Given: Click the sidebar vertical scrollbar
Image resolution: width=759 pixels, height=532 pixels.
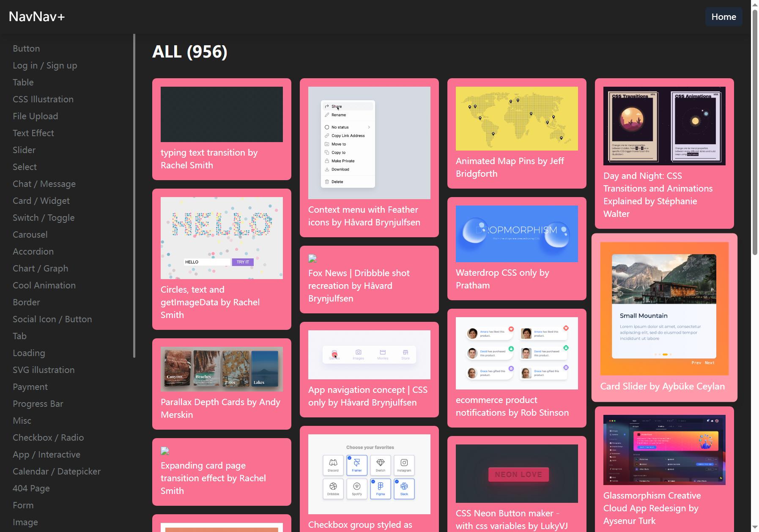Looking at the screenshot, I should tap(134, 196).
